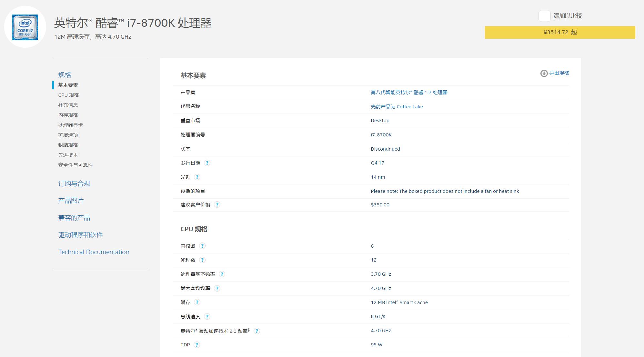Jump to 封装规格 in sidebar
Image resolution: width=644 pixels, height=357 pixels.
(x=68, y=145)
